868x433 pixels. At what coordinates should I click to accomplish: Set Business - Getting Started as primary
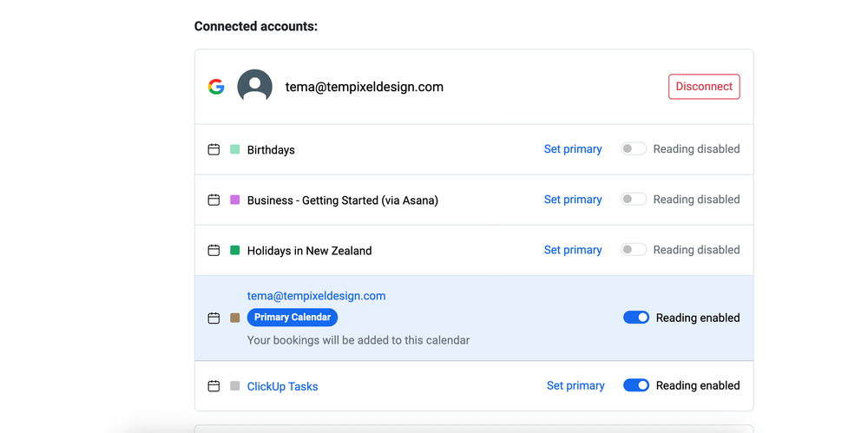click(x=573, y=200)
